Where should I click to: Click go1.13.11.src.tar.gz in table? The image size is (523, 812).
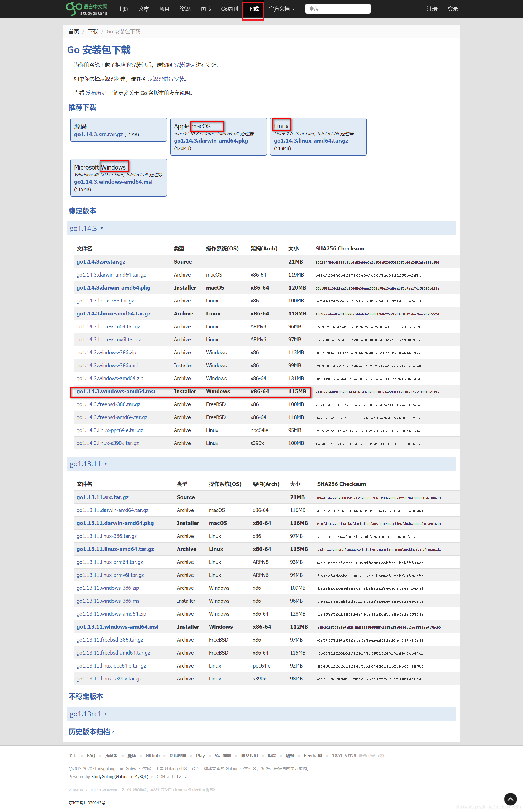coord(103,497)
